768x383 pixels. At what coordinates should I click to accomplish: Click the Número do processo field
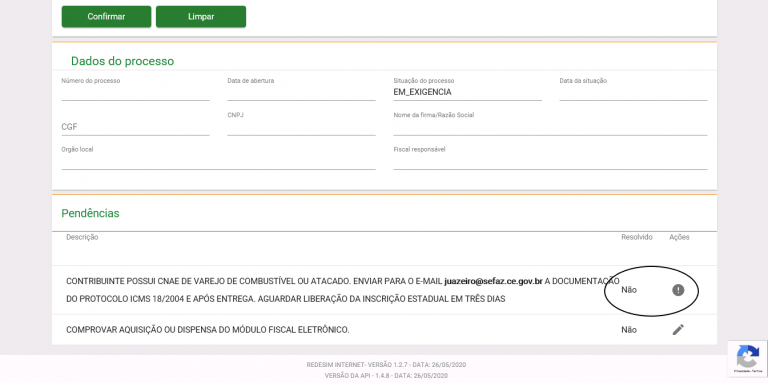135,93
